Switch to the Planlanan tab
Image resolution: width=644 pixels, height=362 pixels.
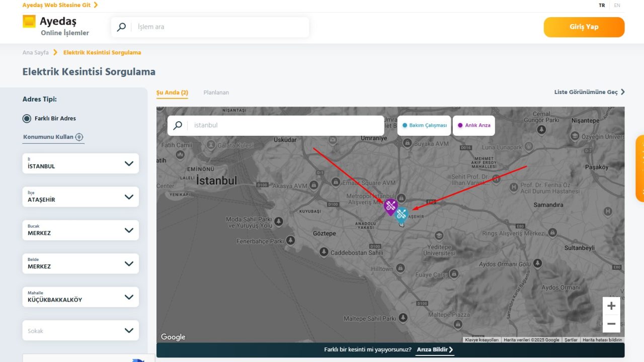pos(216,93)
